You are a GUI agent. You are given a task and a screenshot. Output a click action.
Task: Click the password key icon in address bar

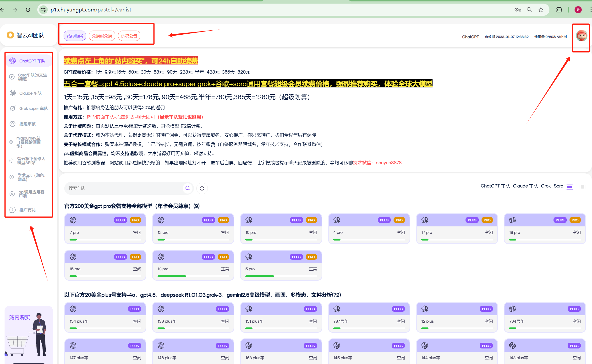(517, 10)
